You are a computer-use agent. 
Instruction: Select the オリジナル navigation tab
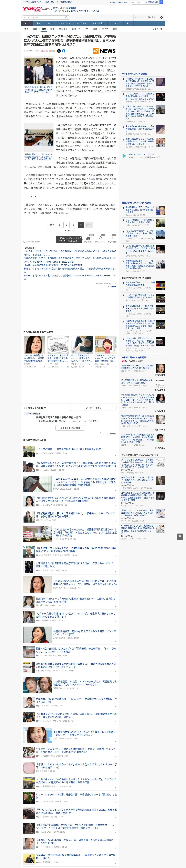(x=81, y=24)
